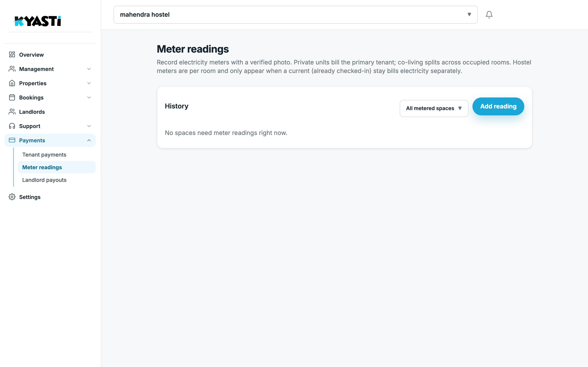
Task: Click the Support headset icon
Action: tap(12, 126)
